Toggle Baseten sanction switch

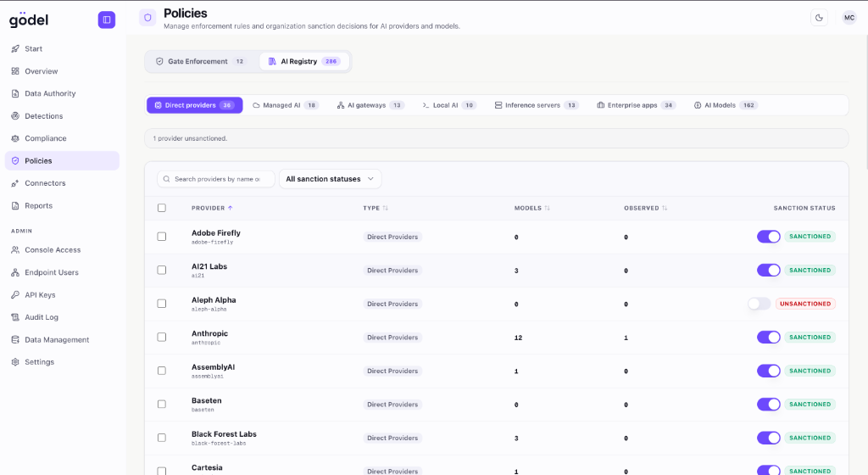[768, 404]
